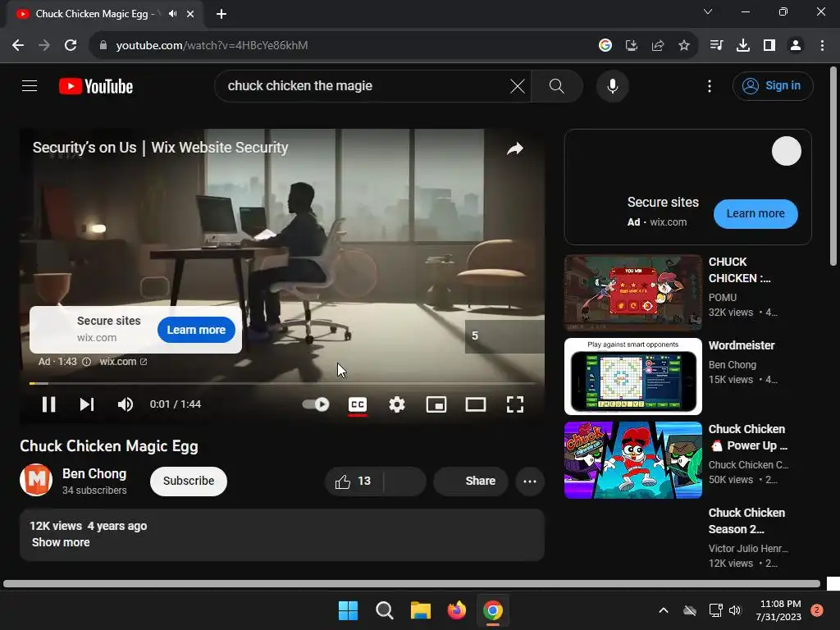This screenshot has height=630, width=840.
Task: Bookmark this tab with star
Action: [x=683, y=46]
